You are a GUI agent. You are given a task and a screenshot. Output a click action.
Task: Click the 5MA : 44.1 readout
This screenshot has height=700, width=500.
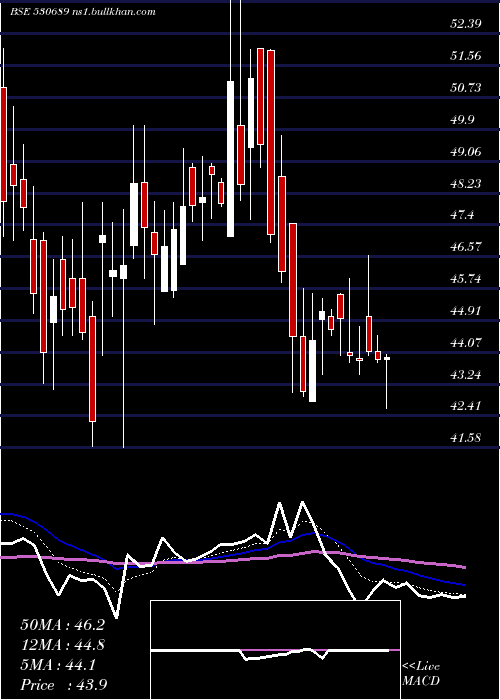click(58, 665)
